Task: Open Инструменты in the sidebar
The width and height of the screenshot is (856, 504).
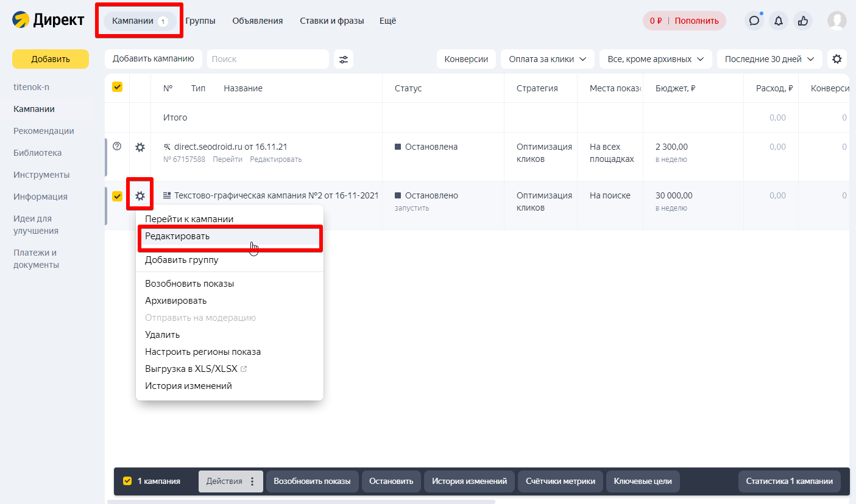Action: coord(41,175)
